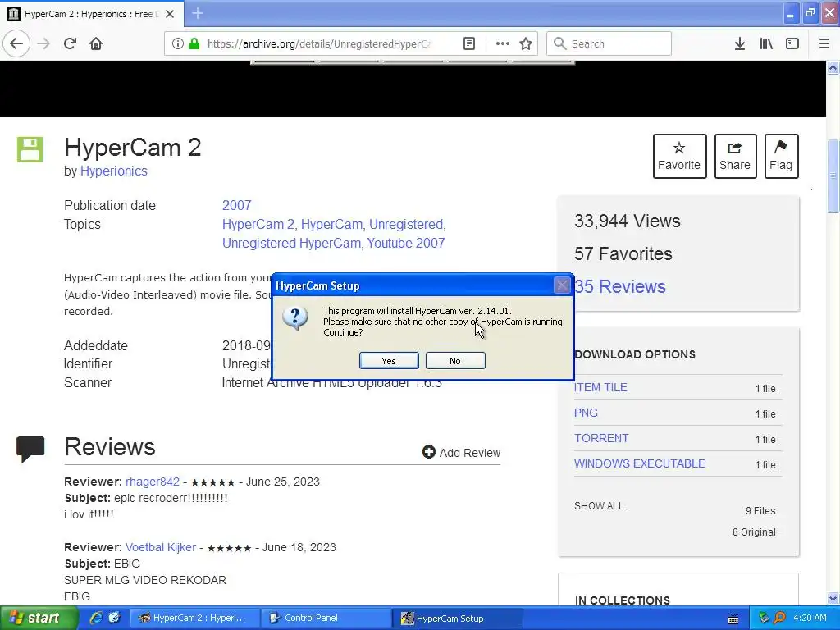The width and height of the screenshot is (840, 630).
Task: Switch to Control Panel taskbar button
Action: tap(326, 618)
